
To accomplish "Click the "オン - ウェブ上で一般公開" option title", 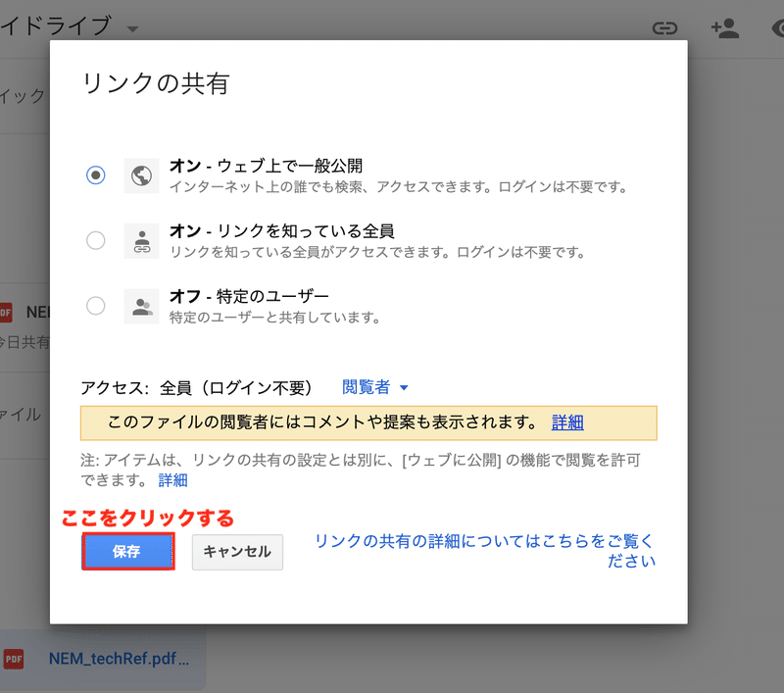I will (266, 166).
